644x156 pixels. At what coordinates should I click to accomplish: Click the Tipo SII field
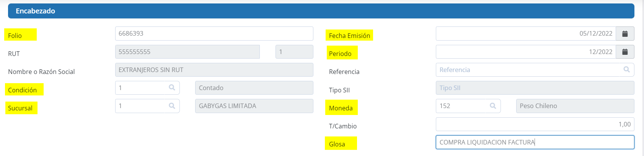535,88
